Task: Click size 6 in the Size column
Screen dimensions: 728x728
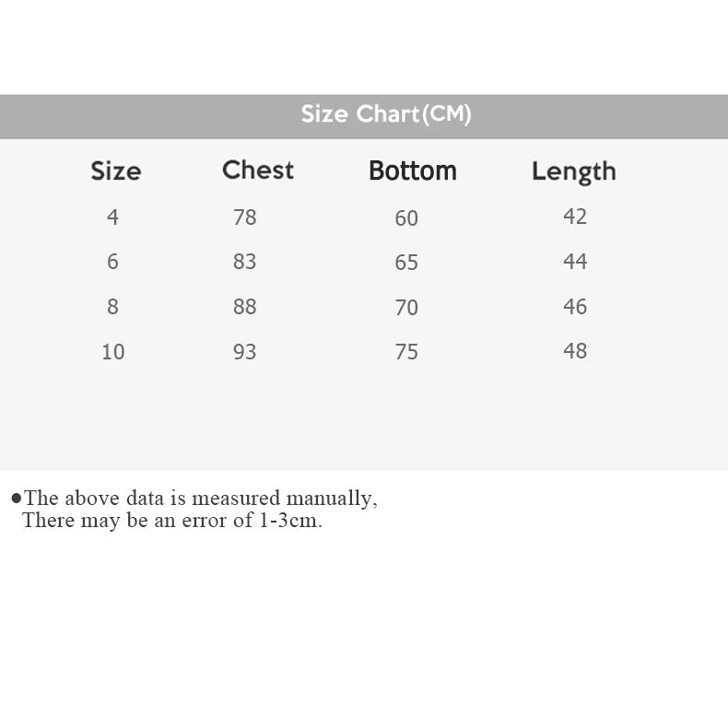Action: click(x=112, y=262)
